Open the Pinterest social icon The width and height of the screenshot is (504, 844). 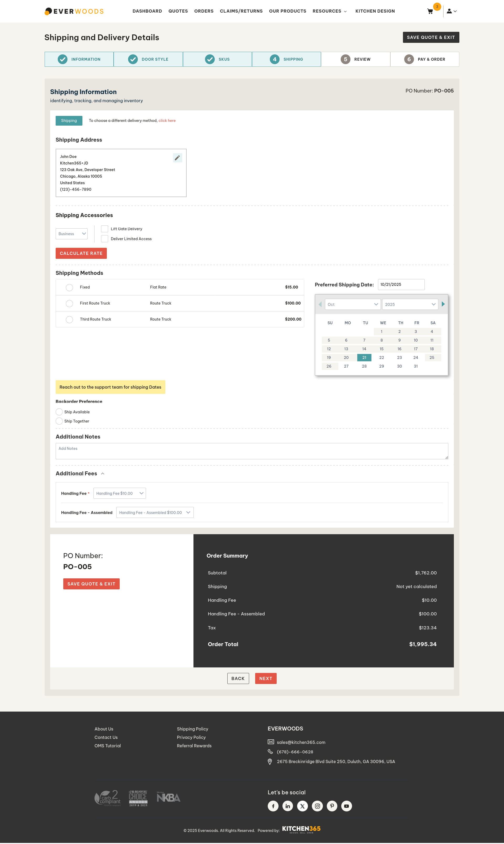pyautogui.click(x=332, y=806)
